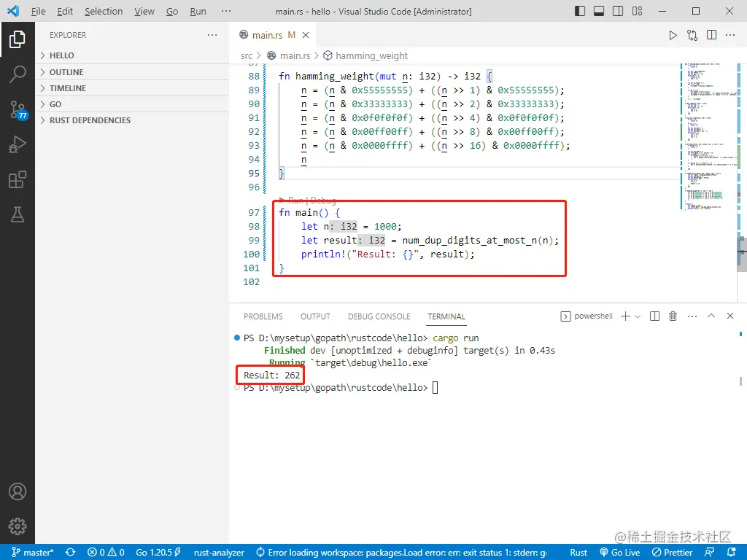Maximize the panel with the up chevron
The image size is (747, 560).
coord(711,316)
